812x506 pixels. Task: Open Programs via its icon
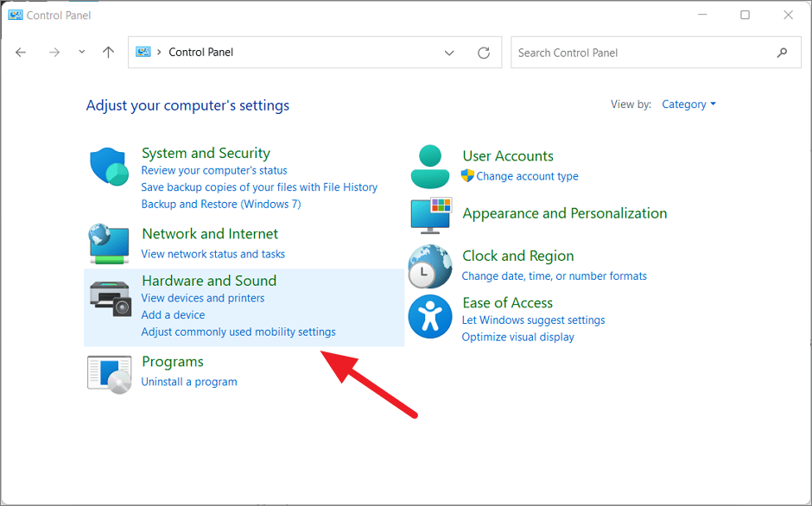[108, 371]
